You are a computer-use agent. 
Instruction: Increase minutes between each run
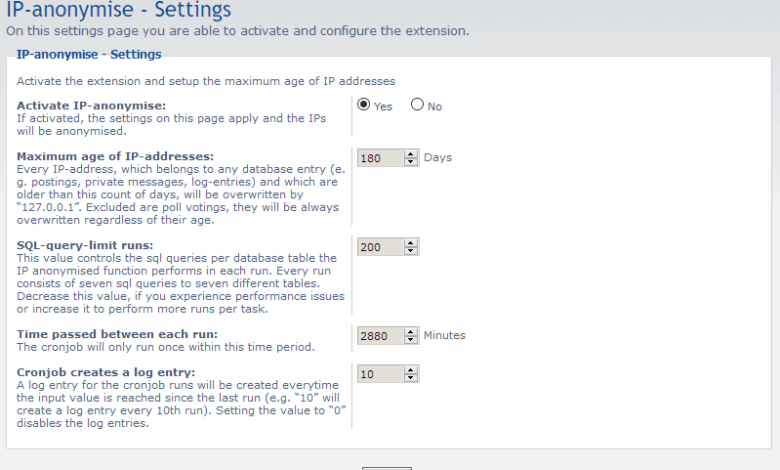[x=411, y=332]
